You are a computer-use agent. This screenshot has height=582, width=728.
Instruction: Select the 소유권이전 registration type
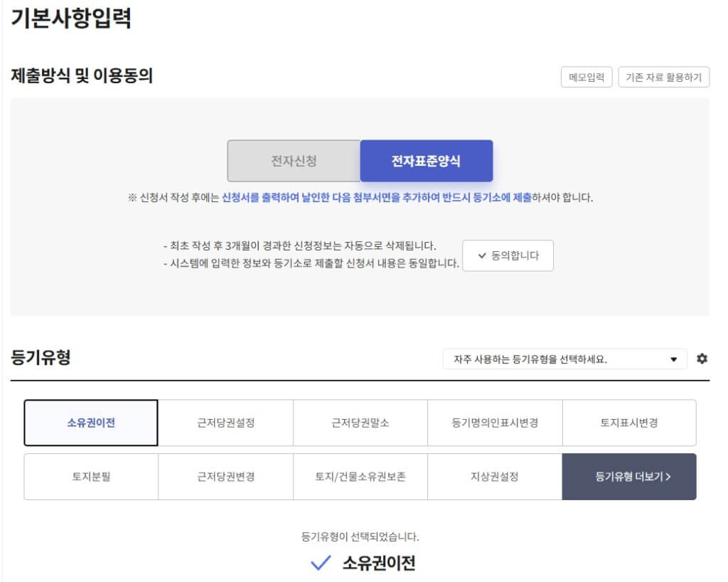pos(91,423)
